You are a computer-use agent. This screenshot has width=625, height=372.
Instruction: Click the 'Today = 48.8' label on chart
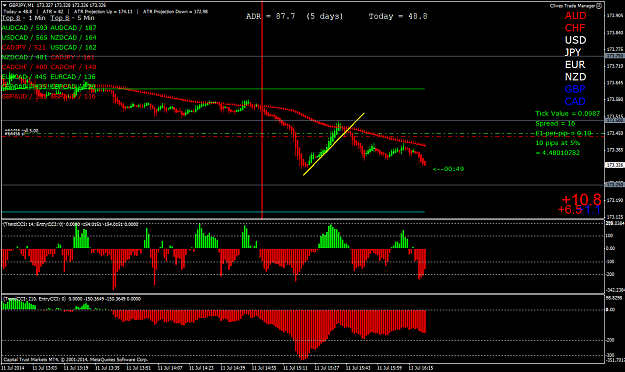pos(398,16)
